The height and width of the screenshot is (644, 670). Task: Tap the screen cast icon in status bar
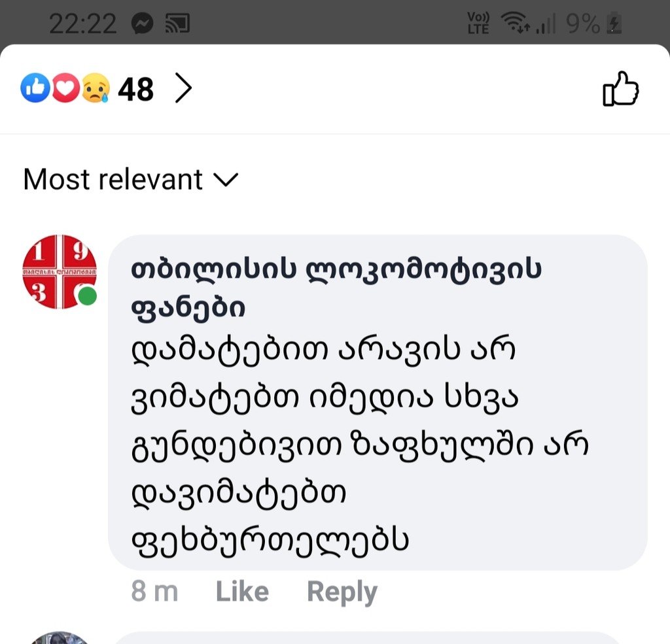tap(177, 23)
